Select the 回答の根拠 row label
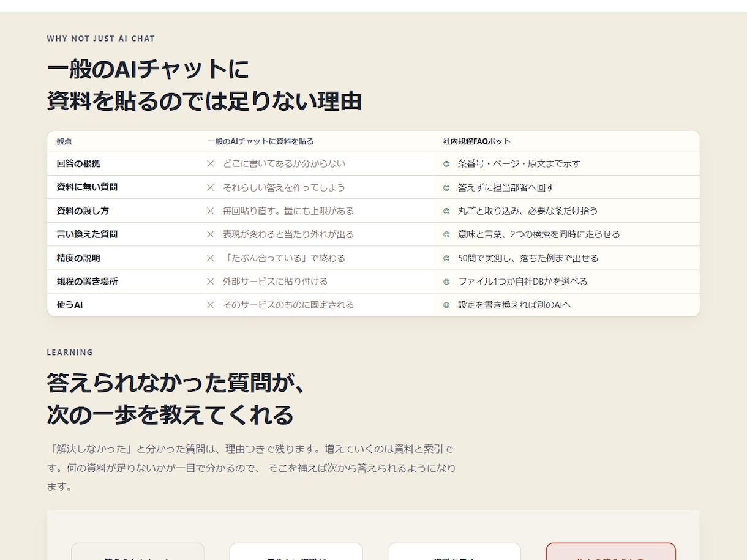Screen dimensions: 747x560 [78, 163]
